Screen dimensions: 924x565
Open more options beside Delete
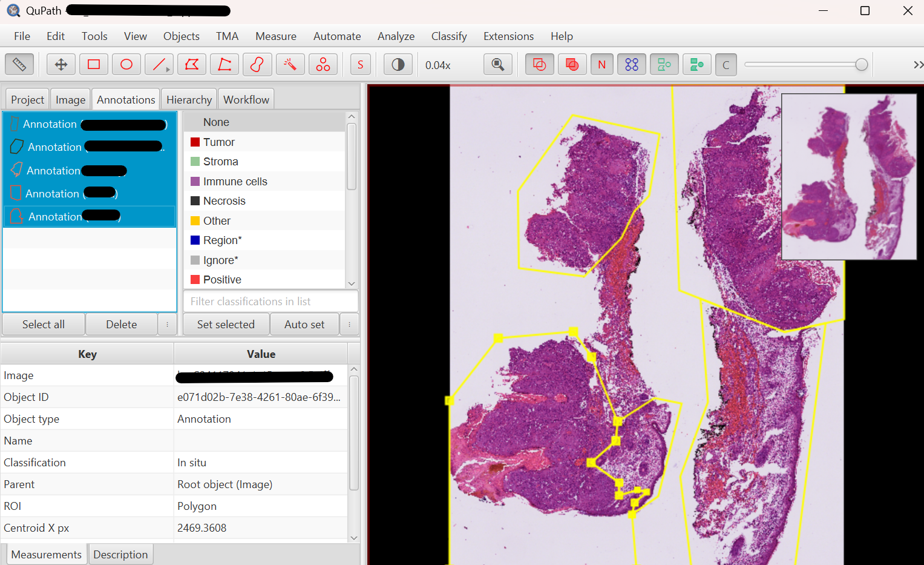(x=168, y=325)
